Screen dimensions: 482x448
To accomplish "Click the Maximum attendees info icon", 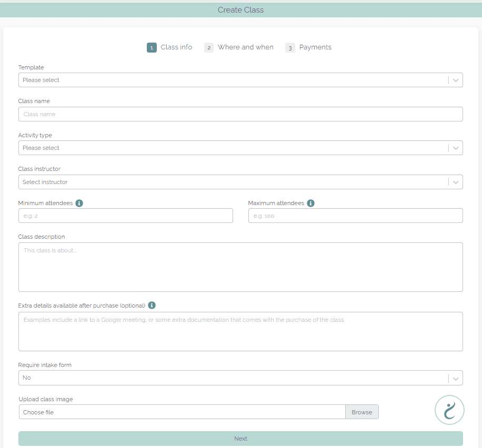I will (x=310, y=203).
